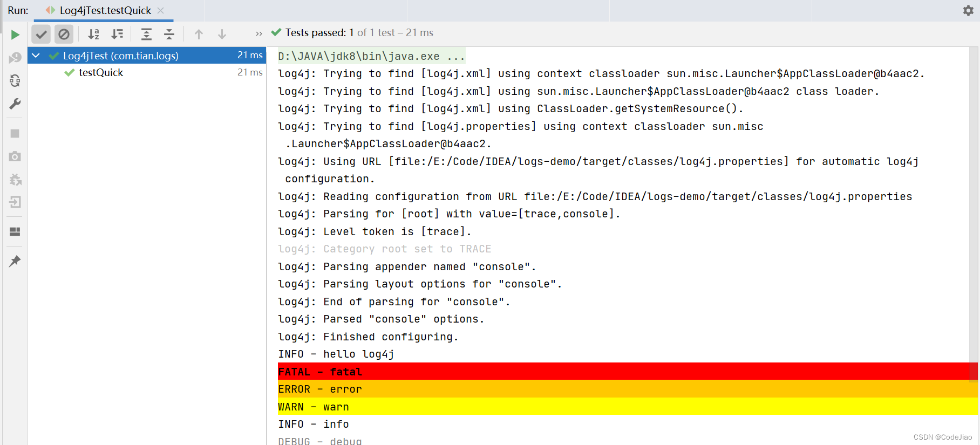This screenshot has width=980, height=445.
Task: Show more toolbar actions chevrons
Action: 259,34
